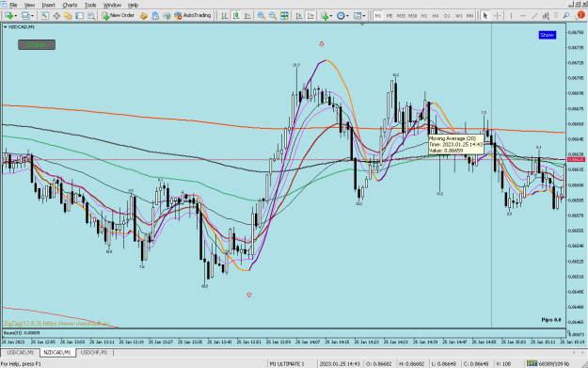Click the connection status 68389/109 kb
This screenshot has height=368, width=588.
click(x=548, y=363)
